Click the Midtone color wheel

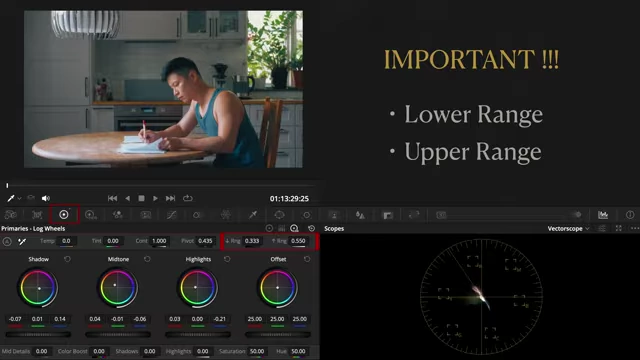pos(118,288)
